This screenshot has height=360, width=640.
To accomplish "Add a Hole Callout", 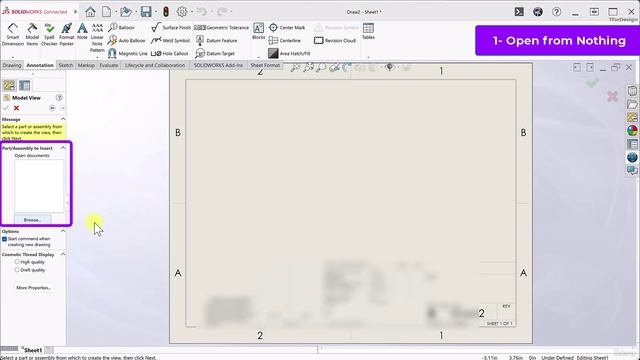I will 170,53.
